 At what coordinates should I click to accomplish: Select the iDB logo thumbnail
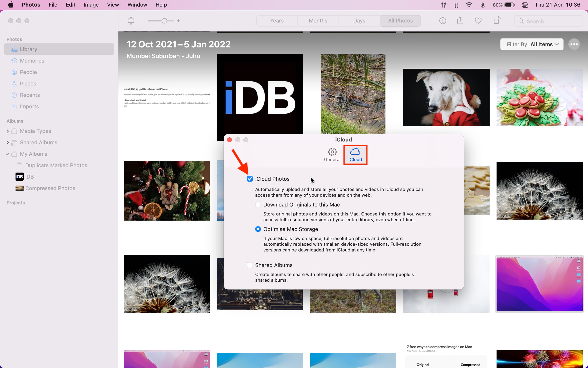(260, 97)
